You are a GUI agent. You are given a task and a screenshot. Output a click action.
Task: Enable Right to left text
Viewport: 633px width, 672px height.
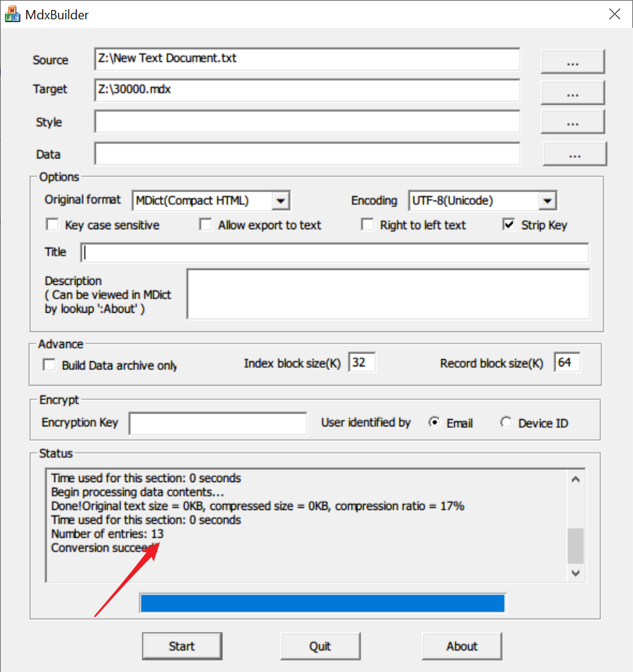click(x=367, y=224)
